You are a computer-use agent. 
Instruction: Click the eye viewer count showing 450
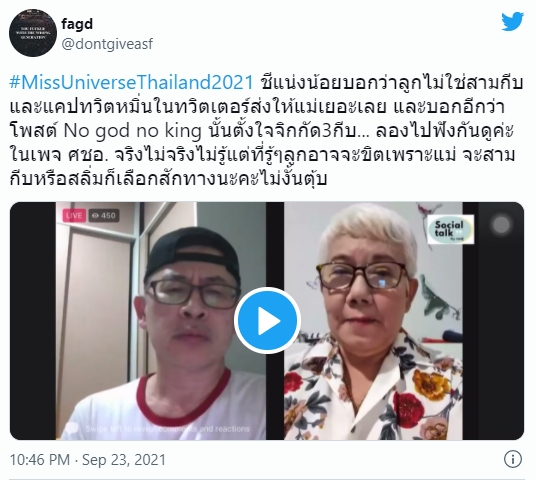(x=104, y=216)
